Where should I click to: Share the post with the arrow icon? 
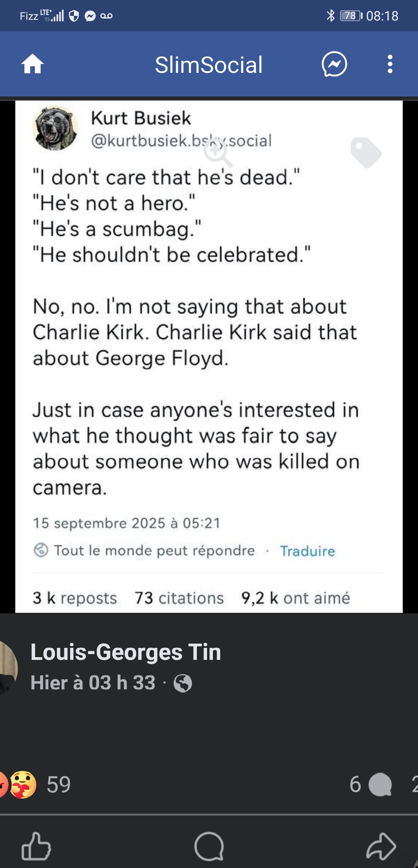[381, 847]
